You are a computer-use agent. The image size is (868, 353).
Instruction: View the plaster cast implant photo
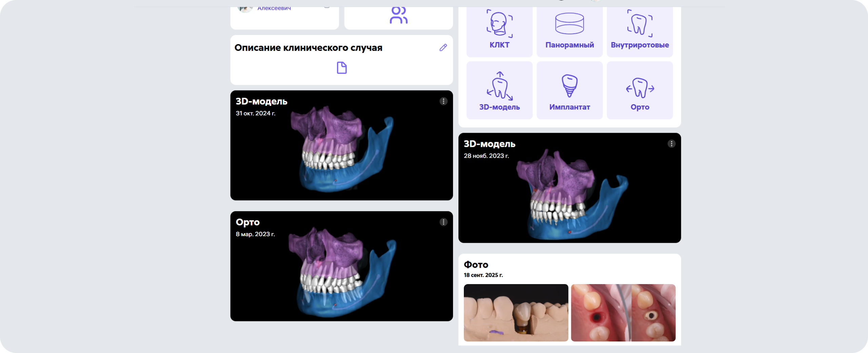tap(516, 313)
